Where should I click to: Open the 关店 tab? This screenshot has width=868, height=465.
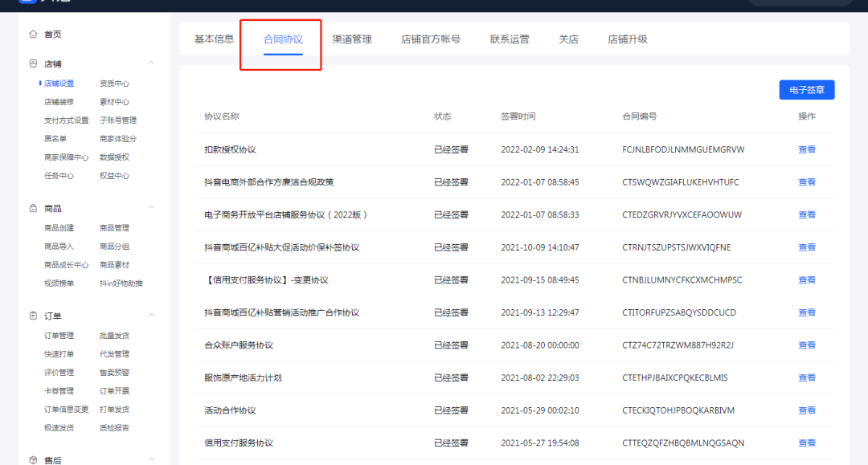[568, 39]
